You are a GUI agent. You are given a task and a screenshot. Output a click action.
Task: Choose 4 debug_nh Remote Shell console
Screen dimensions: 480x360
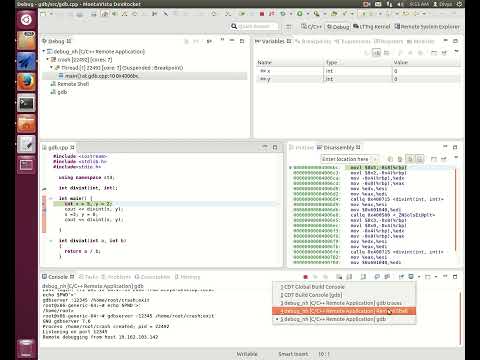344,311
